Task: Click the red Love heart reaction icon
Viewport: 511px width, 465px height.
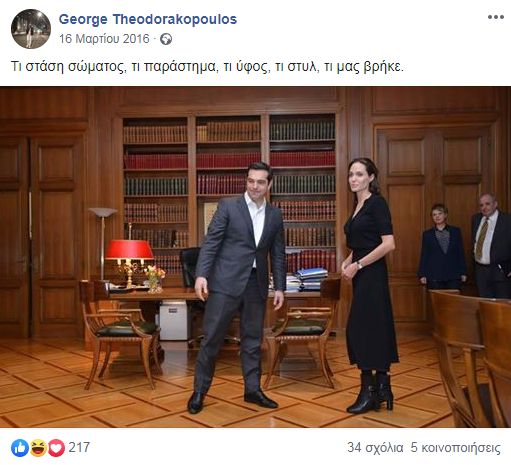Action: (x=56, y=448)
